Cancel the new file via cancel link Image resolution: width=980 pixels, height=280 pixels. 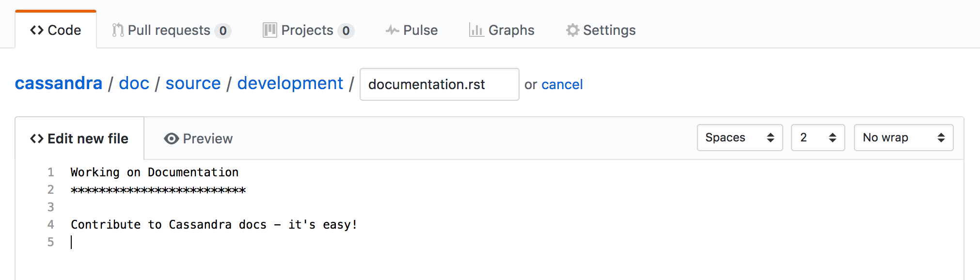pyautogui.click(x=562, y=84)
